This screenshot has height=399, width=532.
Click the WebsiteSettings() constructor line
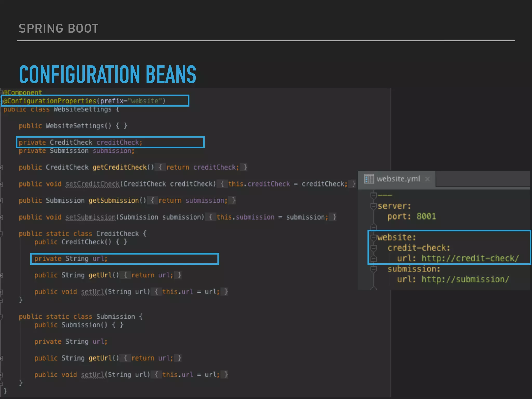click(73, 126)
